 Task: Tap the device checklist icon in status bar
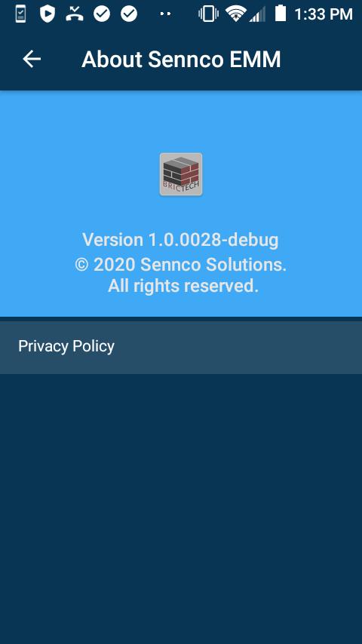point(20,14)
